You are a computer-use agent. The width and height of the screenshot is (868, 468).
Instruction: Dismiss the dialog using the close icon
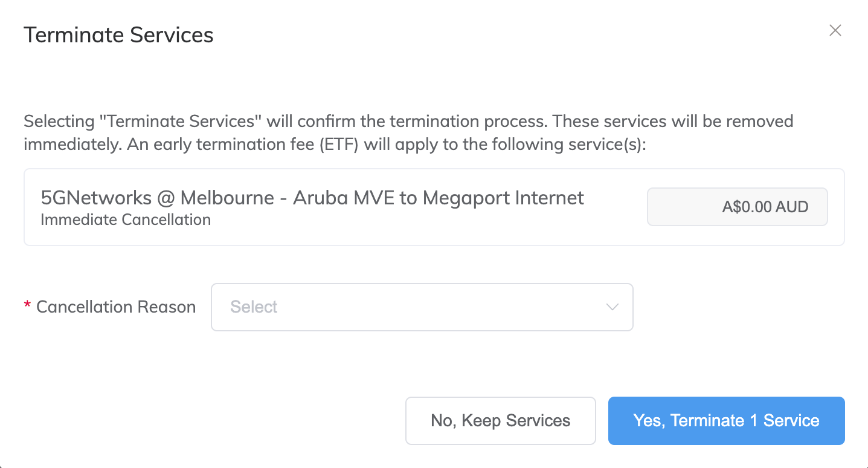[835, 30]
